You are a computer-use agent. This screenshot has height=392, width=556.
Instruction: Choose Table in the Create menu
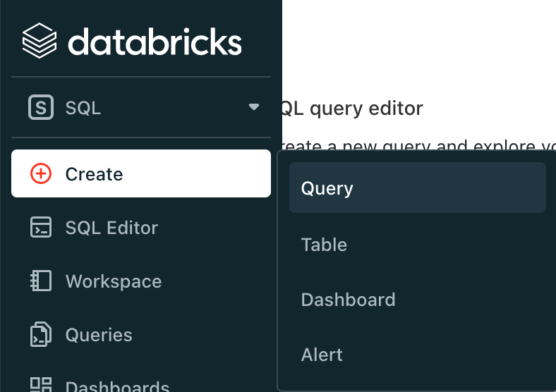pyautogui.click(x=324, y=245)
